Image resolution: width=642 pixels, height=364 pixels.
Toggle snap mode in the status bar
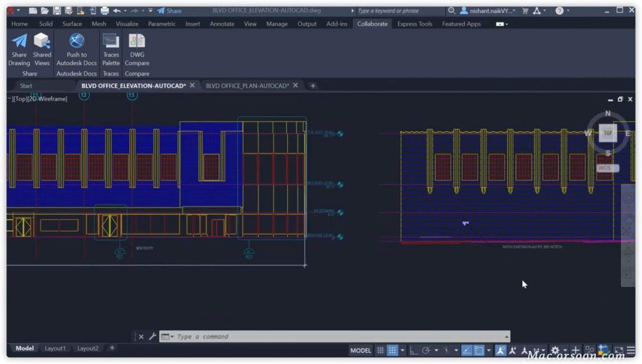(393, 350)
